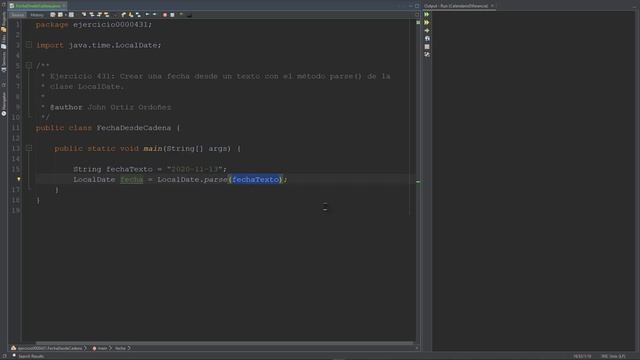Click the Toggle Bookmark toolbar icon

pyautogui.click(x=138, y=15)
